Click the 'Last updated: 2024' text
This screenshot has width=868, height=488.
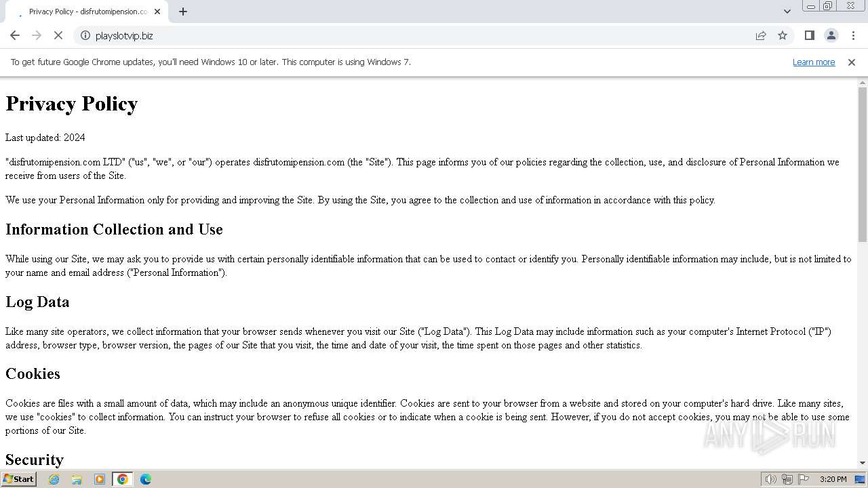point(45,138)
